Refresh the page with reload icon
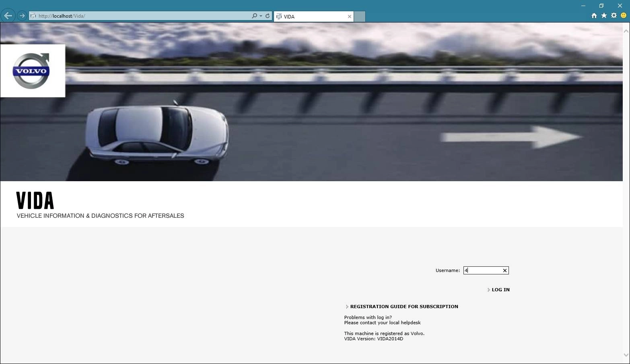 (268, 16)
